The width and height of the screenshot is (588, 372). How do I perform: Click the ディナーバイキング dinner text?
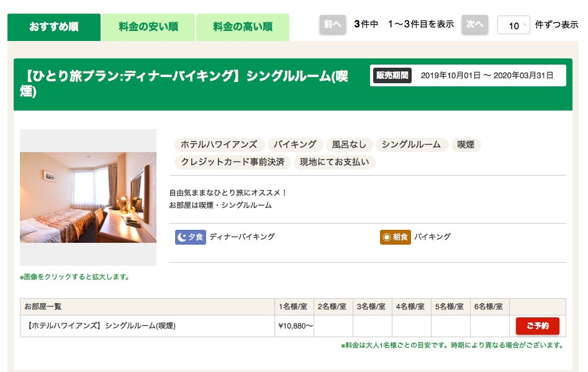coord(242,237)
